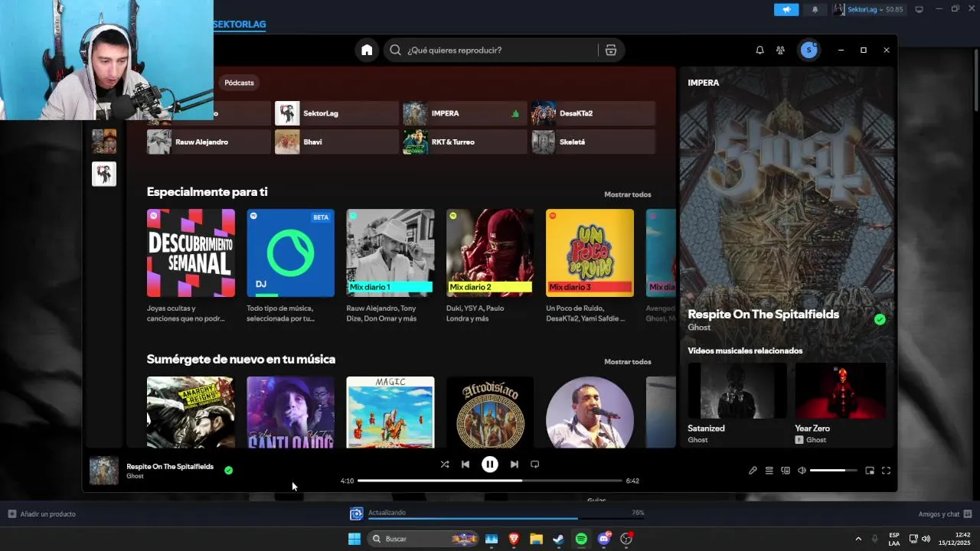Open RKT & Turreo shortcut tile
Viewport: 980px width, 551px height.
[x=464, y=142]
